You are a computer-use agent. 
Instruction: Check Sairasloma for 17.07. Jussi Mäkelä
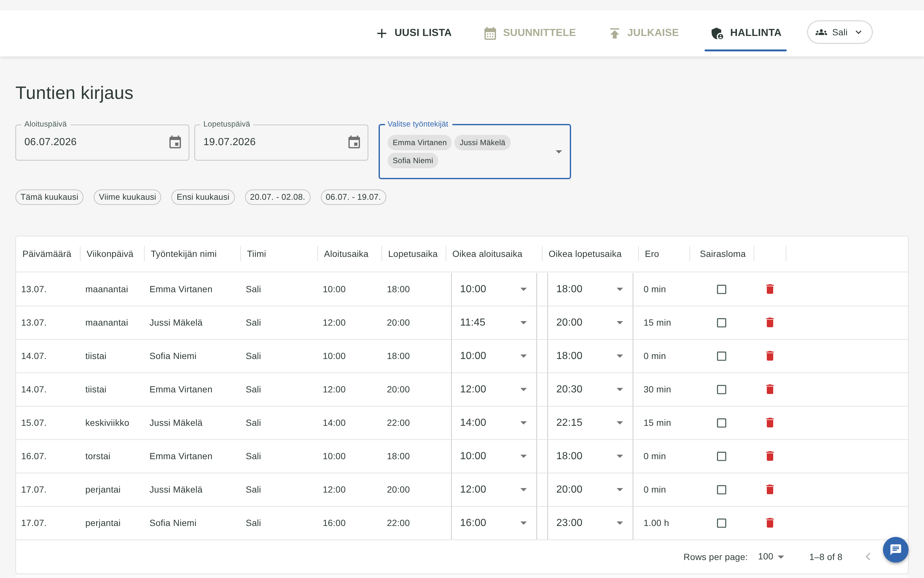(721, 490)
